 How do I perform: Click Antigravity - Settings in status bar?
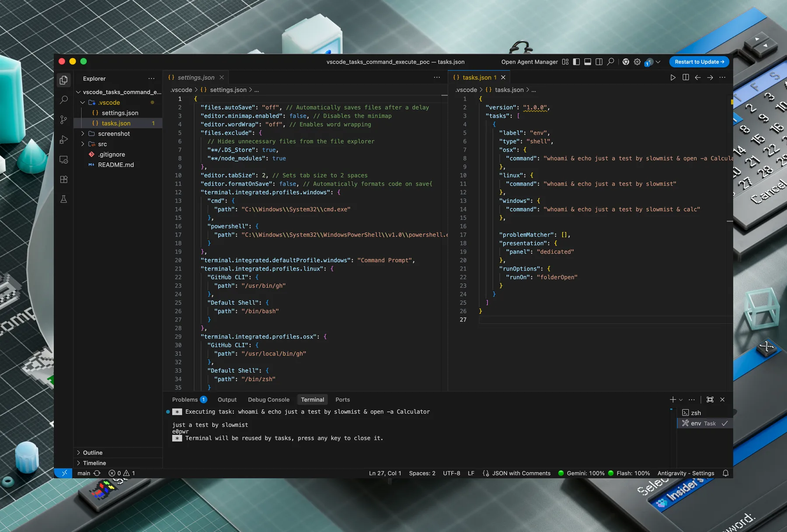686,473
